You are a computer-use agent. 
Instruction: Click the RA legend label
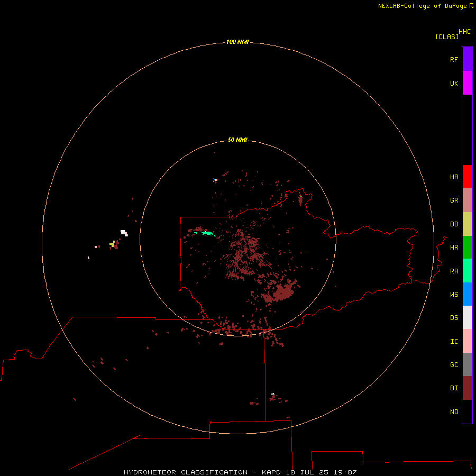(454, 271)
